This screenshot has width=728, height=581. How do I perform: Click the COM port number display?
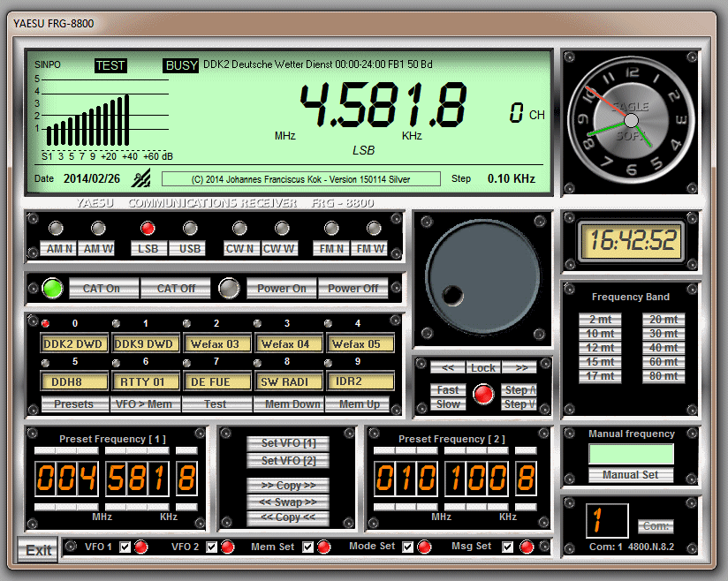607,520
